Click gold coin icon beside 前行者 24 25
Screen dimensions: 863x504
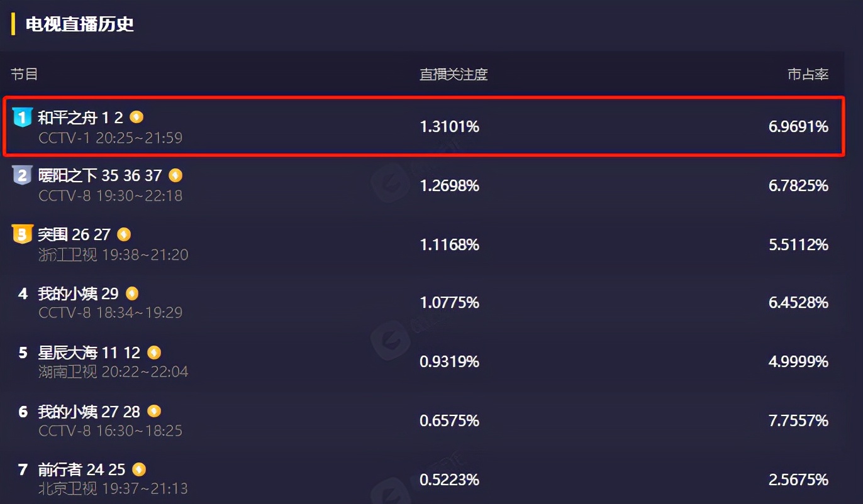[139, 469]
